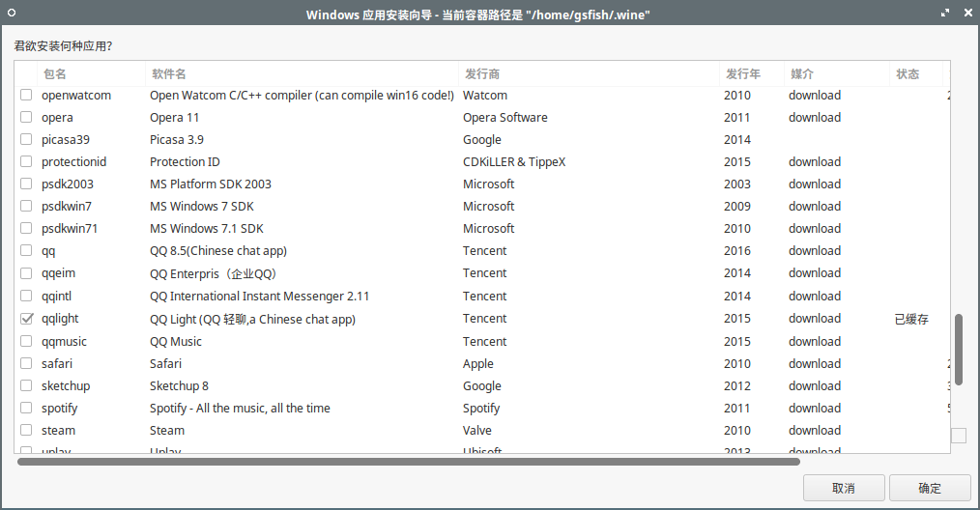Screen dimensions: 980x510
Task: Click publisher 'Apple'
Action: pyautogui.click(x=478, y=363)
